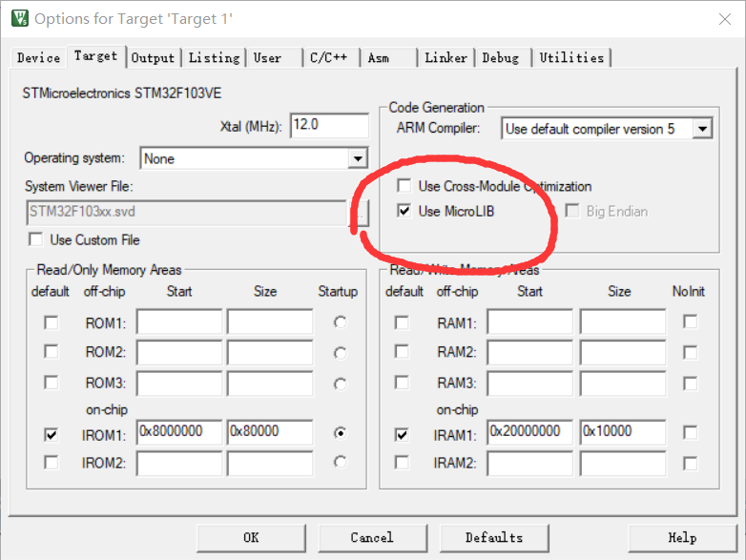Go to the Listing tab
Image resolution: width=746 pixels, height=560 pixels.
[x=214, y=57]
